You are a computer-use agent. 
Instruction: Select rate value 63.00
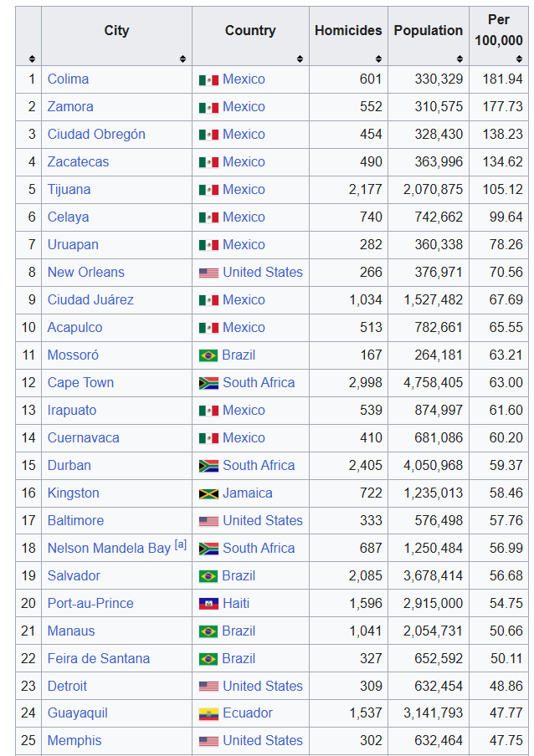point(506,383)
